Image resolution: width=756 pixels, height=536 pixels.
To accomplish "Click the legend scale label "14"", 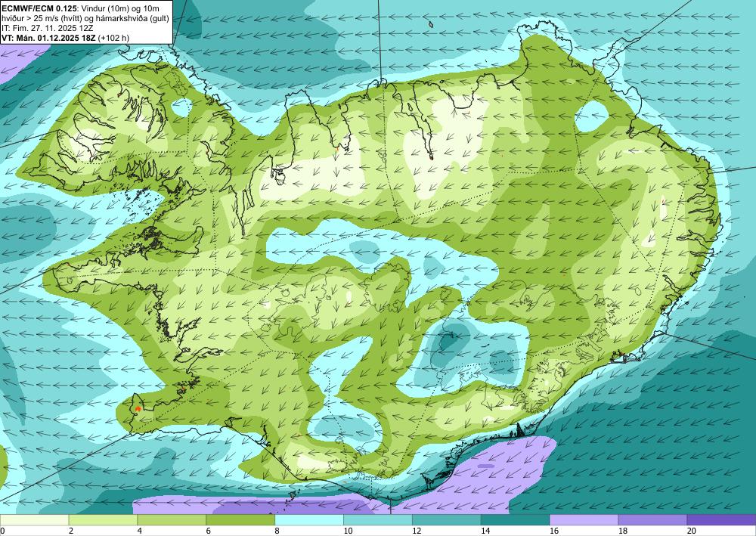I will pos(485,531).
